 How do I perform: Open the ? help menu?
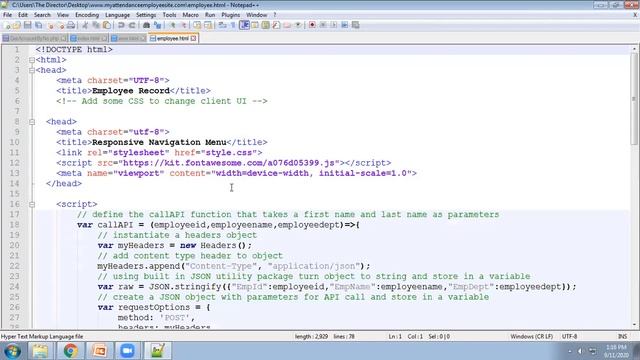[275, 15]
